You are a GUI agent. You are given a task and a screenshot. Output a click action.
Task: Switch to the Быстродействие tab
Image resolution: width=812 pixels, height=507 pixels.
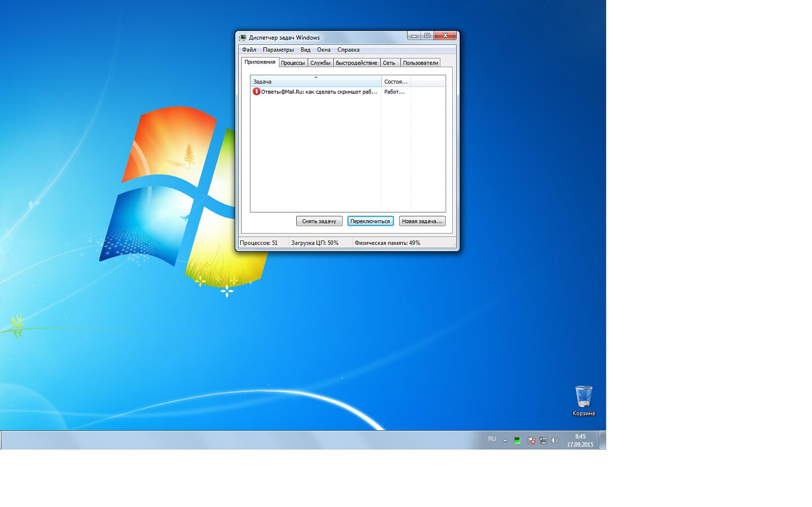357,63
